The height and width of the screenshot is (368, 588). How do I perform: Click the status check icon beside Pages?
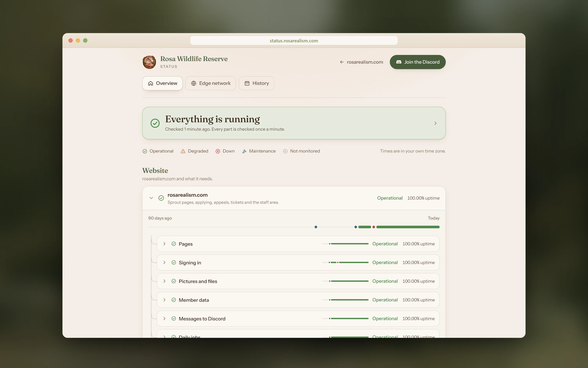(174, 244)
